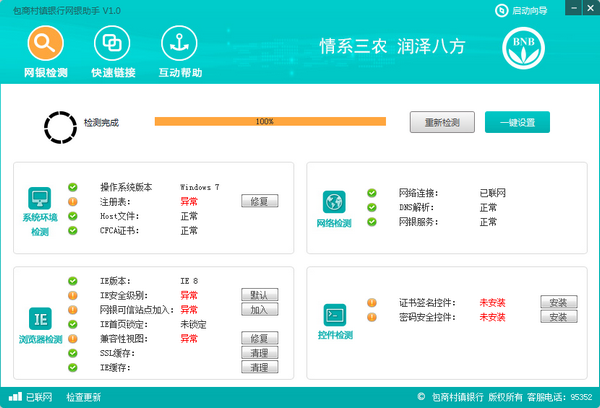Click the 100% progress bar
This screenshot has width=600, height=408.
click(270, 121)
